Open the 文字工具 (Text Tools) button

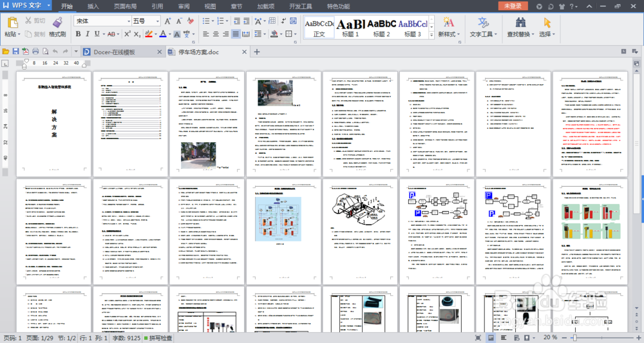(484, 28)
